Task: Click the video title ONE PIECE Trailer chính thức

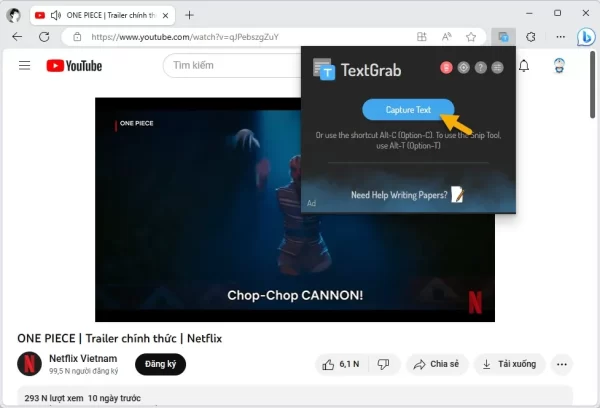Action: pyautogui.click(x=119, y=338)
